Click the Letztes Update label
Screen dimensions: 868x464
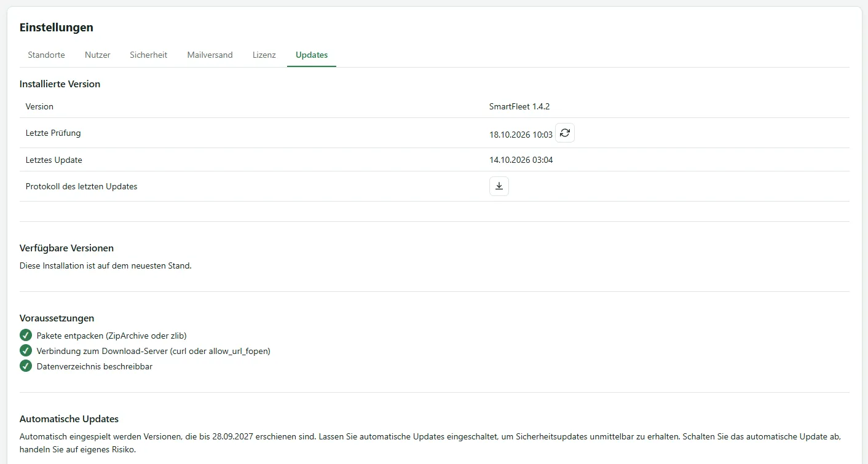(x=54, y=160)
